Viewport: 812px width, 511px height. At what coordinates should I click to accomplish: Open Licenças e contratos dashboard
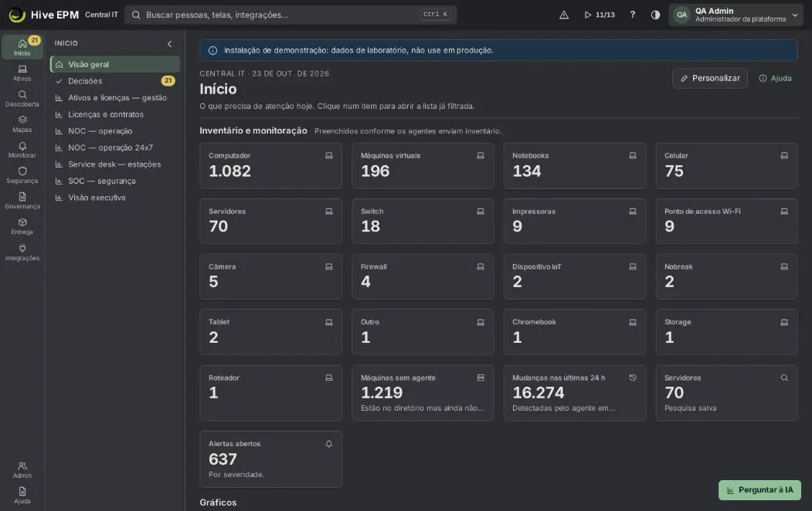pyautogui.click(x=115, y=114)
